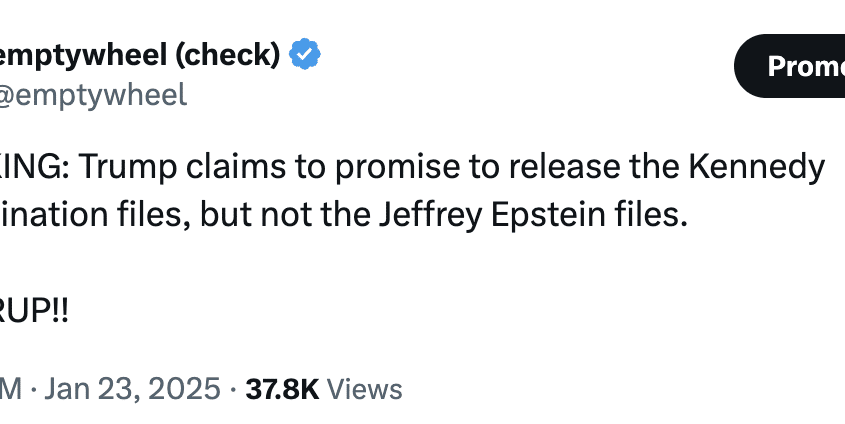Open the @emptywheel handle link
This screenshot has width=845, height=424.
(x=93, y=95)
